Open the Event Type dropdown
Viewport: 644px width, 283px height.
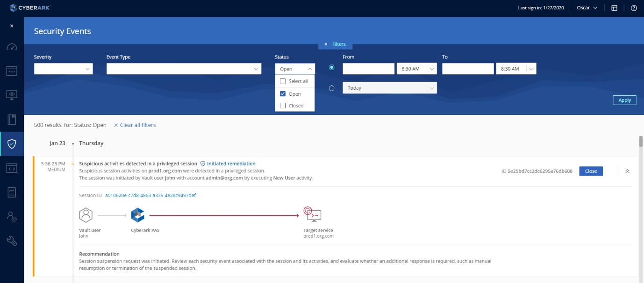coord(184,69)
